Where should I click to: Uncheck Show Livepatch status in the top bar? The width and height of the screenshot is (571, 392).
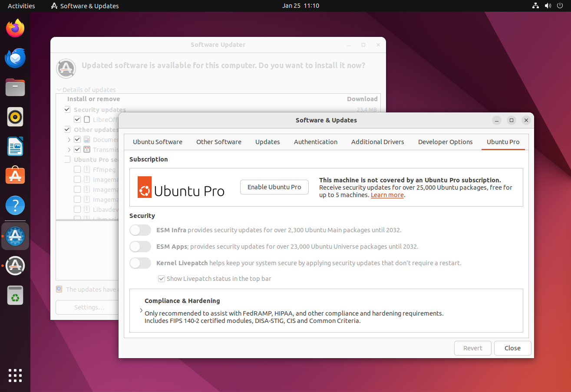[x=162, y=279]
